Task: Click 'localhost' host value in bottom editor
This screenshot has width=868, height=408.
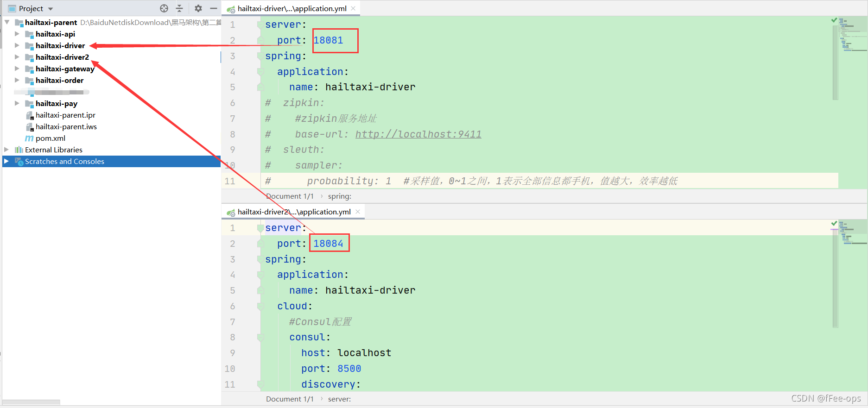Action: point(364,353)
